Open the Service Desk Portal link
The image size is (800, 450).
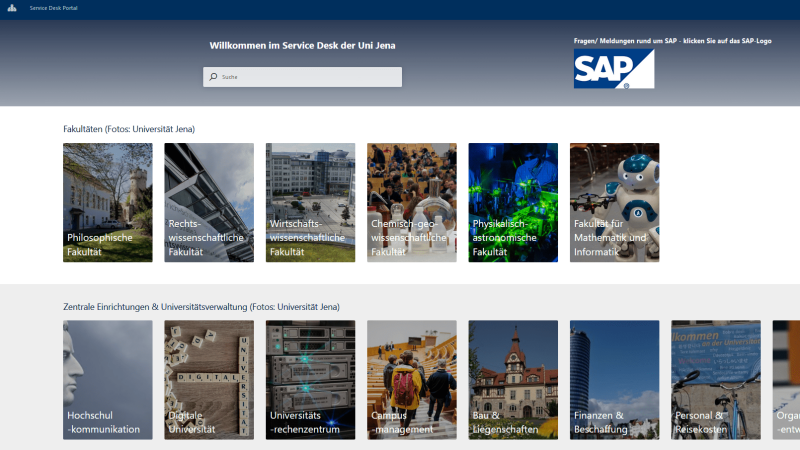pyautogui.click(x=54, y=8)
